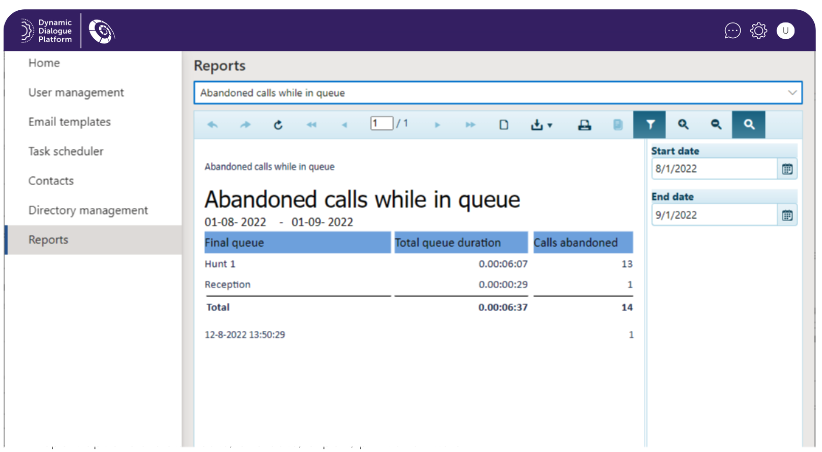
Task: Open the Start date calendar picker
Action: click(x=787, y=169)
